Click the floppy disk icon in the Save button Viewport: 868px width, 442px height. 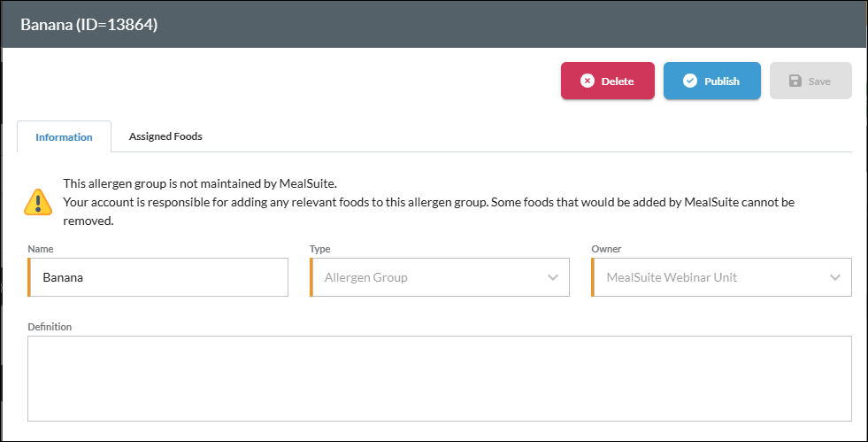(793, 81)
